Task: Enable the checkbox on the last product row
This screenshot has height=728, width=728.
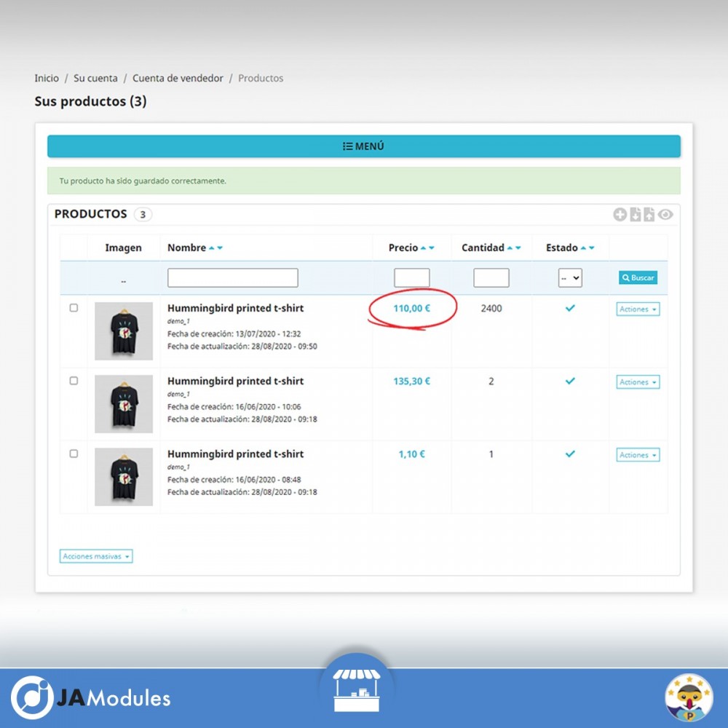Action: [x=74, y=453]
